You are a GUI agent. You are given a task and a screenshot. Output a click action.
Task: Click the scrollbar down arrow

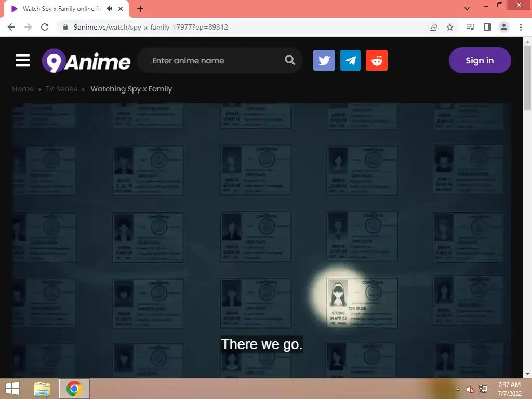click(527, 374)
